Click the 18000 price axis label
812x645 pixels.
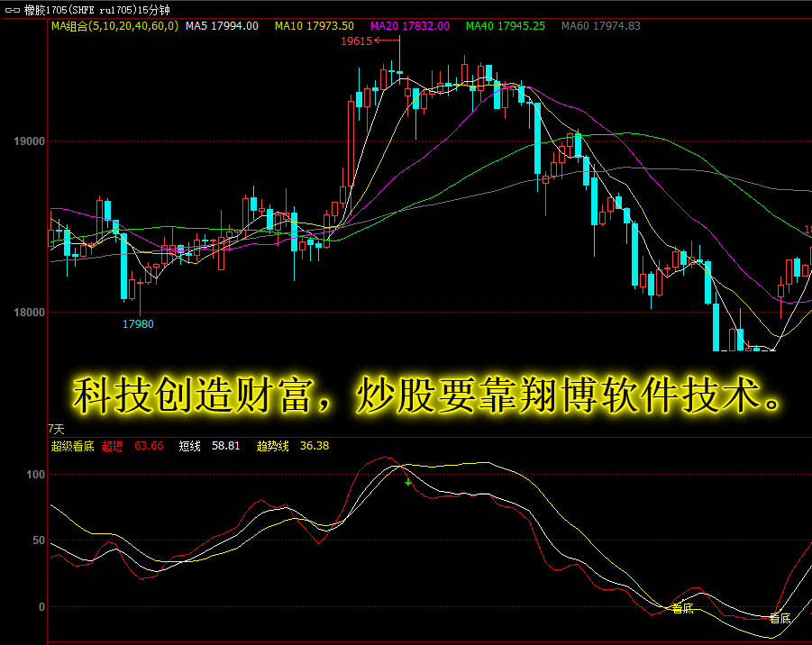[29, 313]
